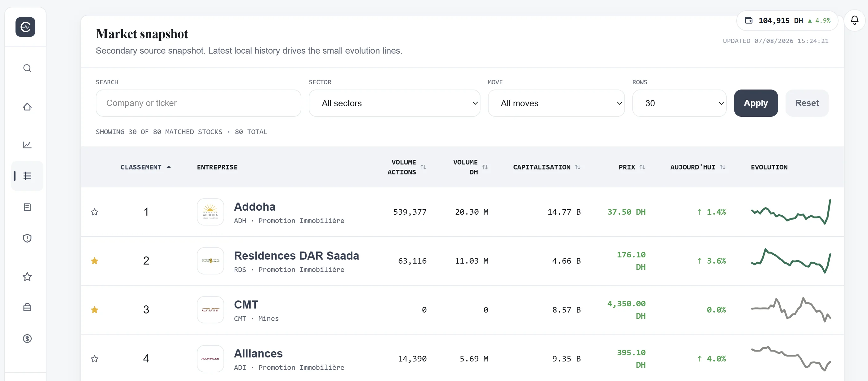
Task: Sort by the Classement column header
Action: click(x=146, y=167)
